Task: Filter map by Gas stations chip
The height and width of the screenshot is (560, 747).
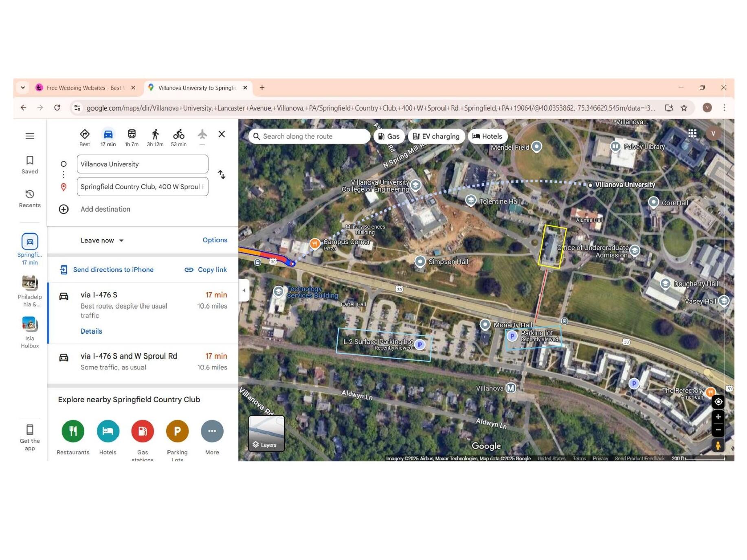Action: point(389,136)
